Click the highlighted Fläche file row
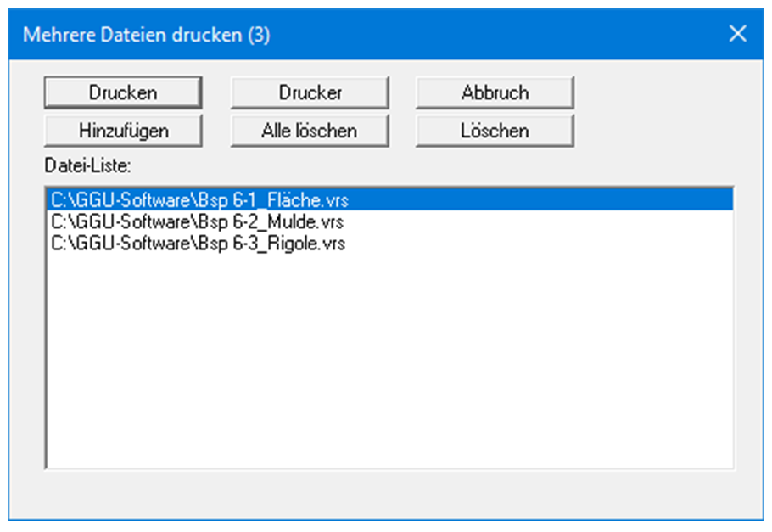Image resolution: width=772 pixels, height=532 pixels. 199,201
